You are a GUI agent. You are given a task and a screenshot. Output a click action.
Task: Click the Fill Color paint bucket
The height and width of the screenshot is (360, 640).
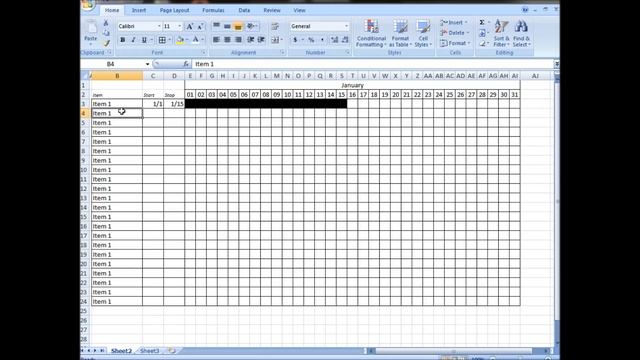pos(180,40)
